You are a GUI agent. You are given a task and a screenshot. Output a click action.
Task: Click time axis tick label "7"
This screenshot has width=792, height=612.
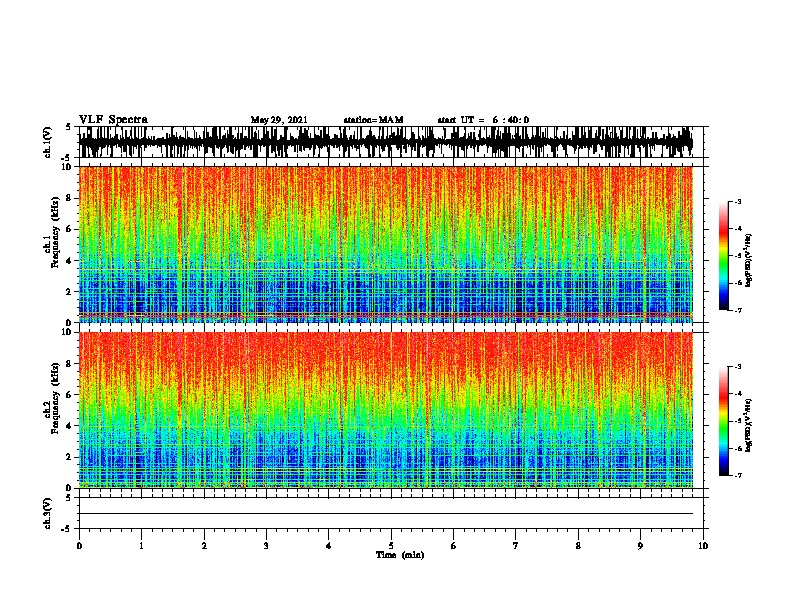click(x=516, y=546)
